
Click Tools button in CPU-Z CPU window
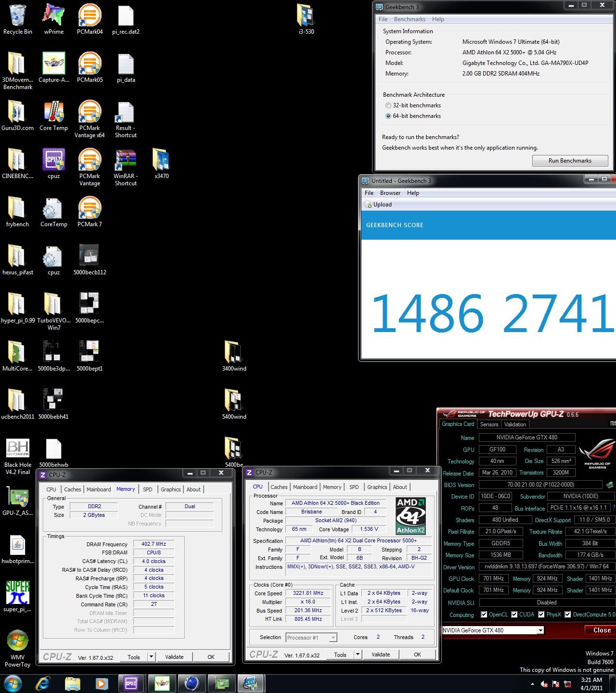[340, 654]
